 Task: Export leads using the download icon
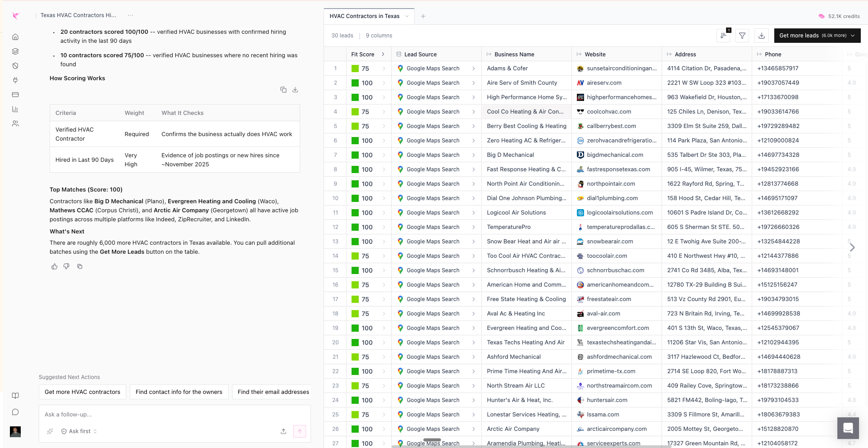click(x=762, y=36)
